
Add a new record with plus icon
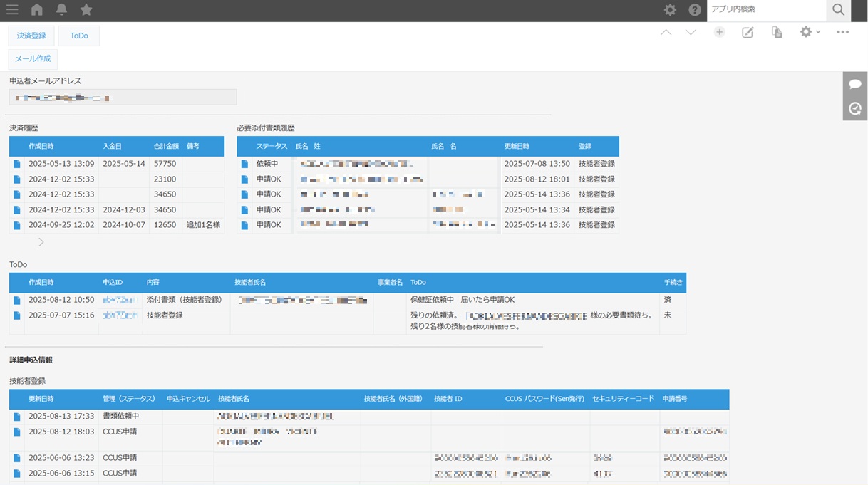tap(719, 33)
